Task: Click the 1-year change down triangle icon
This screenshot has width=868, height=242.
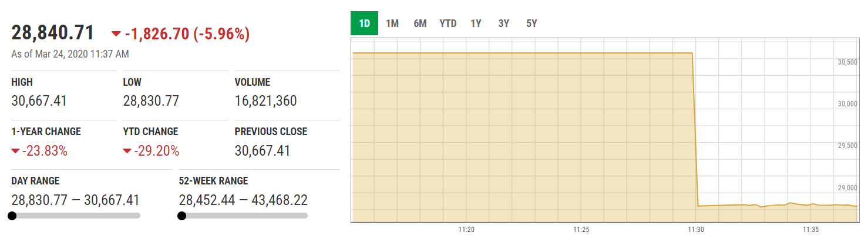Action: coord(15,152)
